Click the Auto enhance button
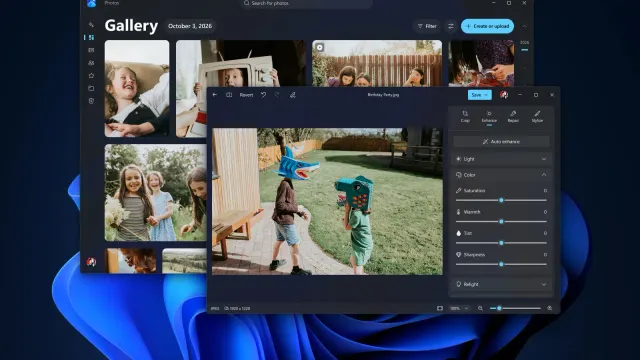This screenshot has width=640, height=360. point(501,142)
